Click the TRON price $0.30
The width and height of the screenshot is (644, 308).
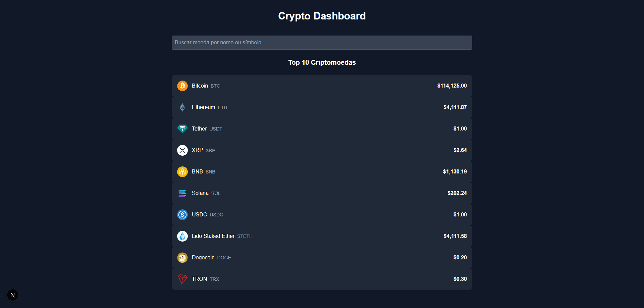(x=460, y=279)
